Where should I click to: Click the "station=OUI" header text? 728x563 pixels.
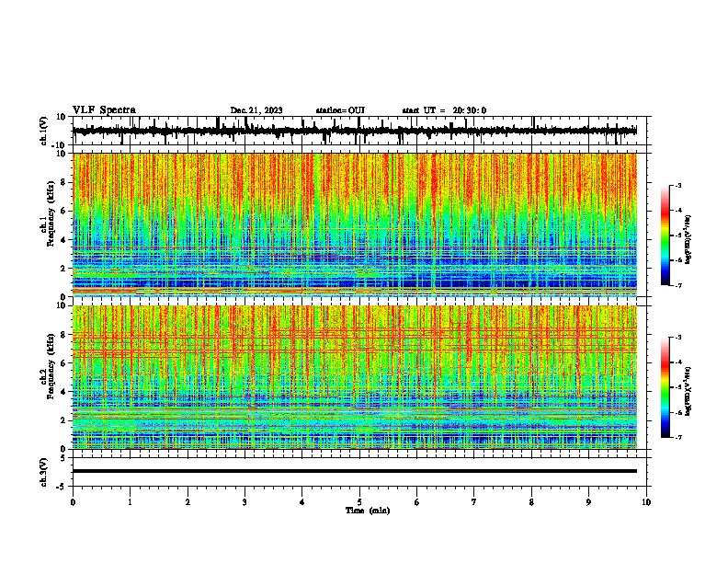[340, 110]
